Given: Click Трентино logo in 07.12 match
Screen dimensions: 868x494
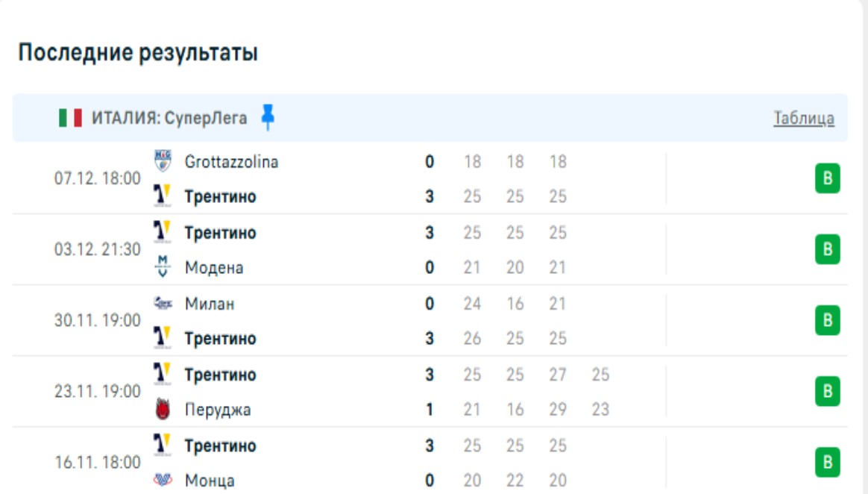Looking at the screenshot, I should pyautogui.click(x=162, y=196).
